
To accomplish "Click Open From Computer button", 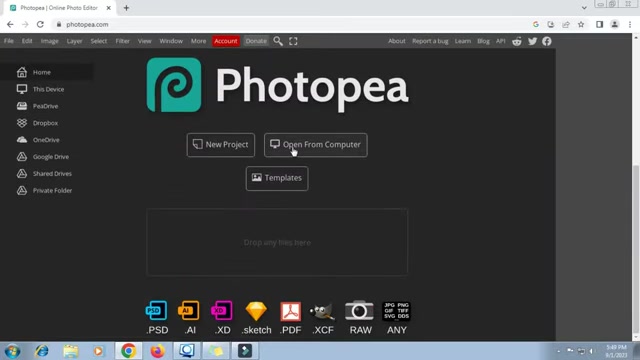I will pyautogui.click(x=316, y=145).
